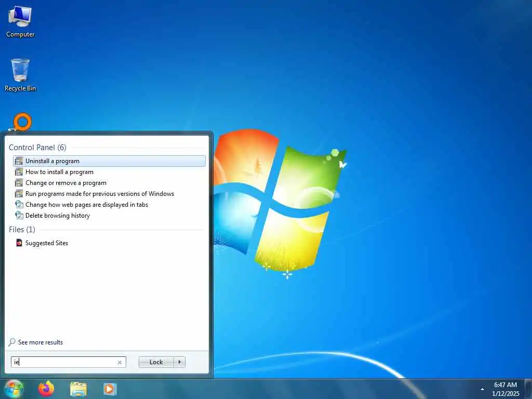
Task: Select Change or remove a program
Action: [x=109, y=183]
